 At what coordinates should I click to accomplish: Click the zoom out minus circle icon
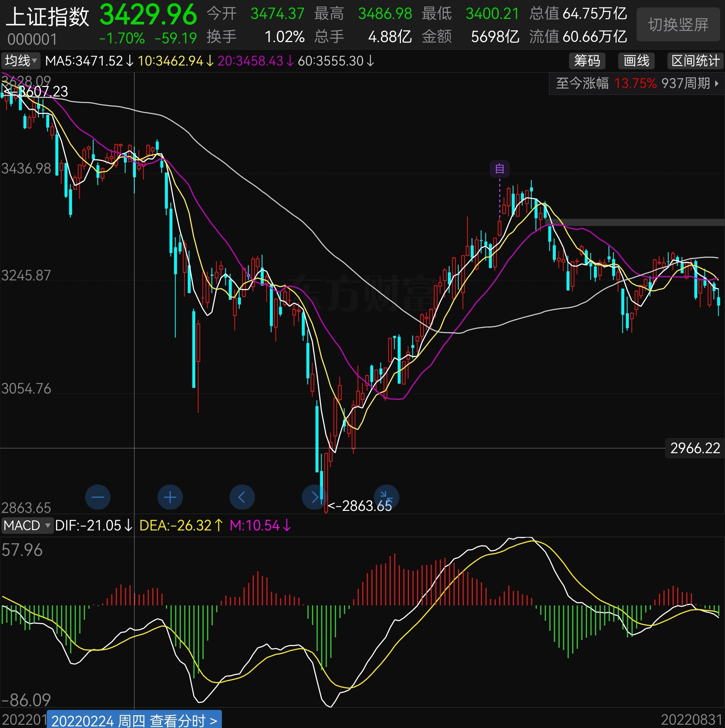pyautogui.click(x=97, y=497)
